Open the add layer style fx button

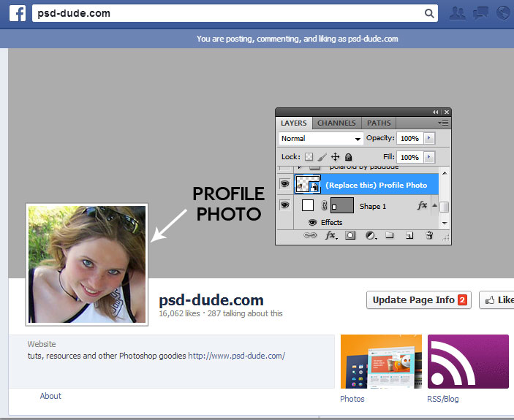tap(331, 235)
